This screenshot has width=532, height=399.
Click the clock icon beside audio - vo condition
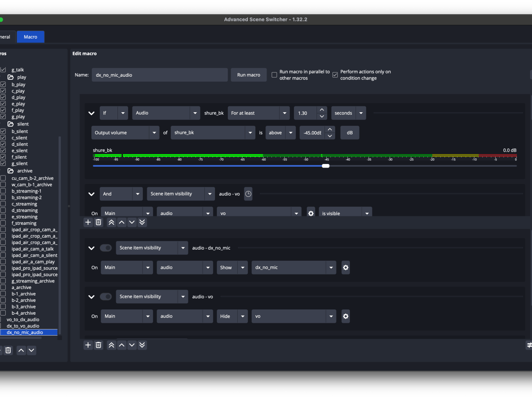(248, 194)
